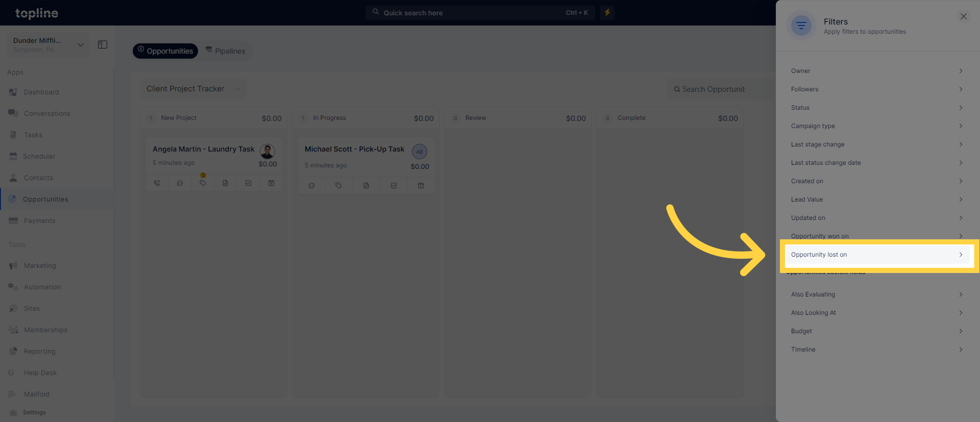The width and height of the screenshot is (980, 422).
Task: Click the topline logo
Action: tap(37, 13)
